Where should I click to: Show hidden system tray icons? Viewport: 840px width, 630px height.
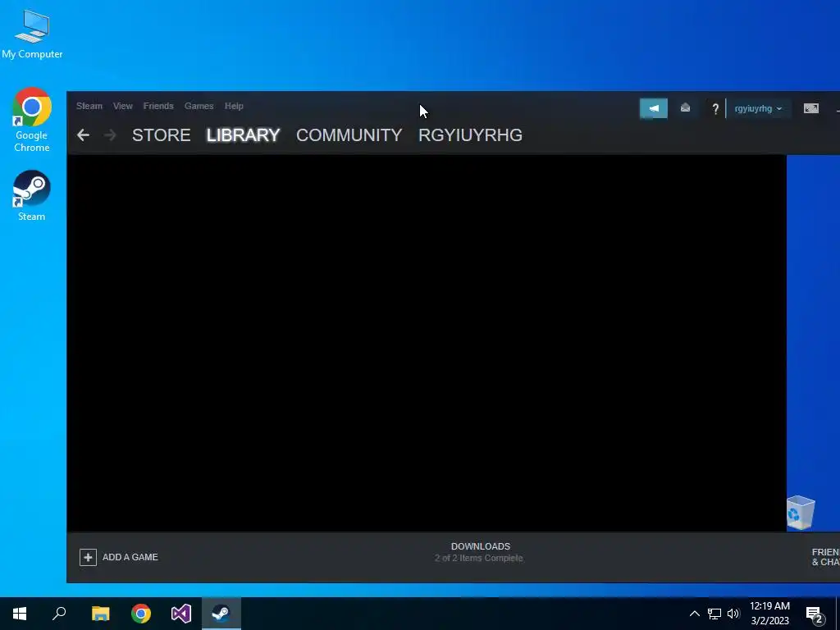(694, 614)
